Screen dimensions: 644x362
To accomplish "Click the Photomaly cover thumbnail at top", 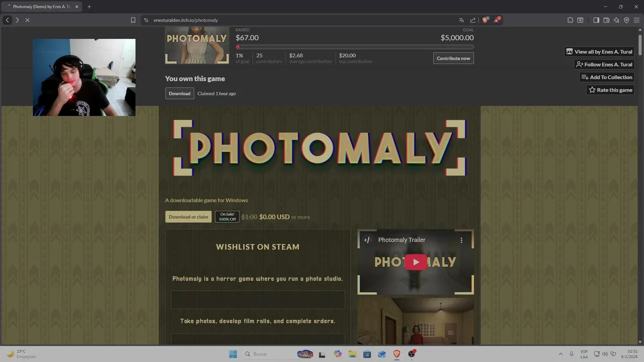I will point(197,46).
